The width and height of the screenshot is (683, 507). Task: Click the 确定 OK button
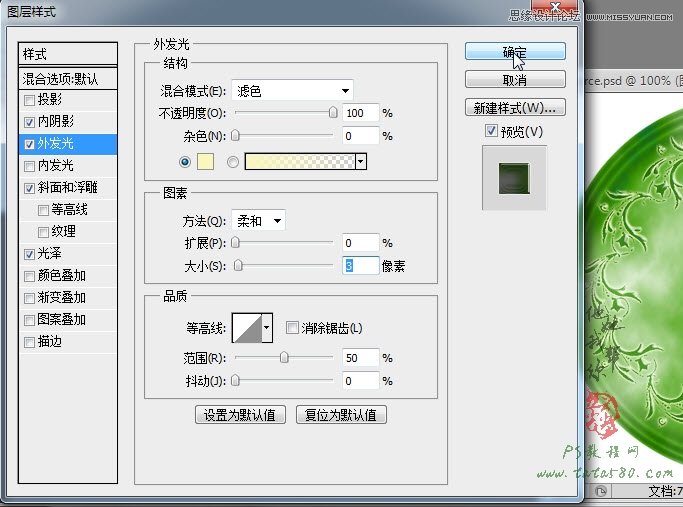pyautogui.click(x=515, y=52)
